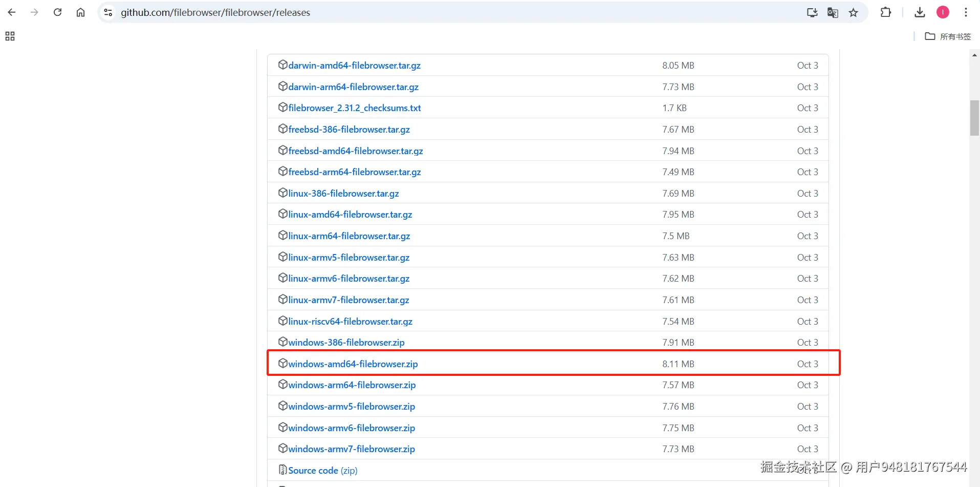
Task: Reload the current page
Action: tap(57, 12)
